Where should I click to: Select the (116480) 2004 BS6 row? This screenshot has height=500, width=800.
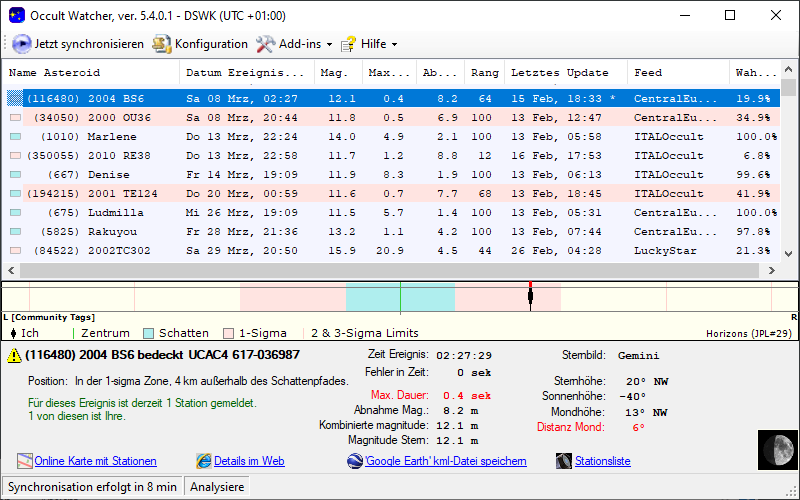pyautogui.click(x=392, y=98)
